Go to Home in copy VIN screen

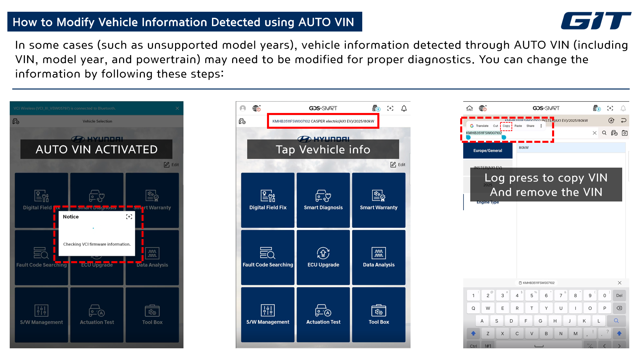[x=470, y=108]
